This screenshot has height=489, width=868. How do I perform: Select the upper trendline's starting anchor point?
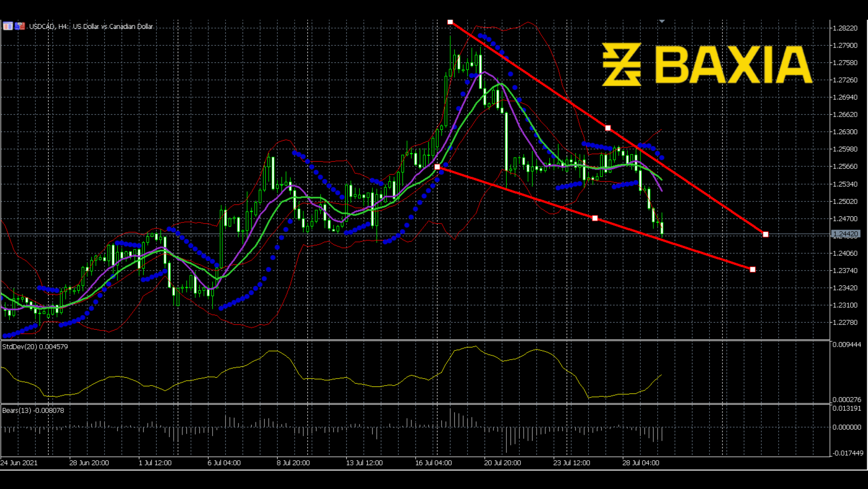pyautogui.click(x=450, y=22)
